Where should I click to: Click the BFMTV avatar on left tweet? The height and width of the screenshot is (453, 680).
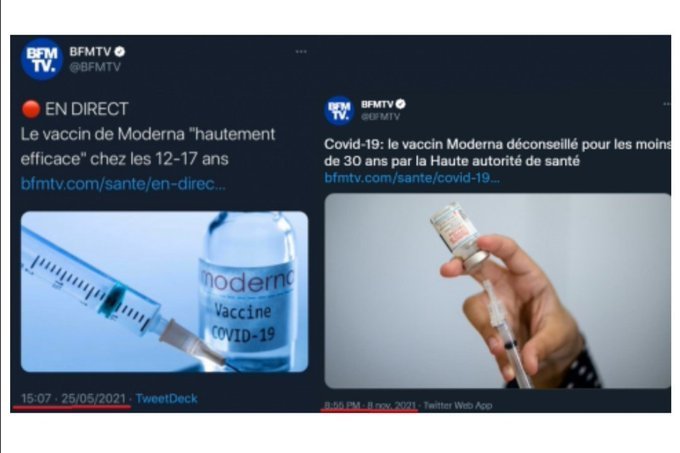point(42,59)
